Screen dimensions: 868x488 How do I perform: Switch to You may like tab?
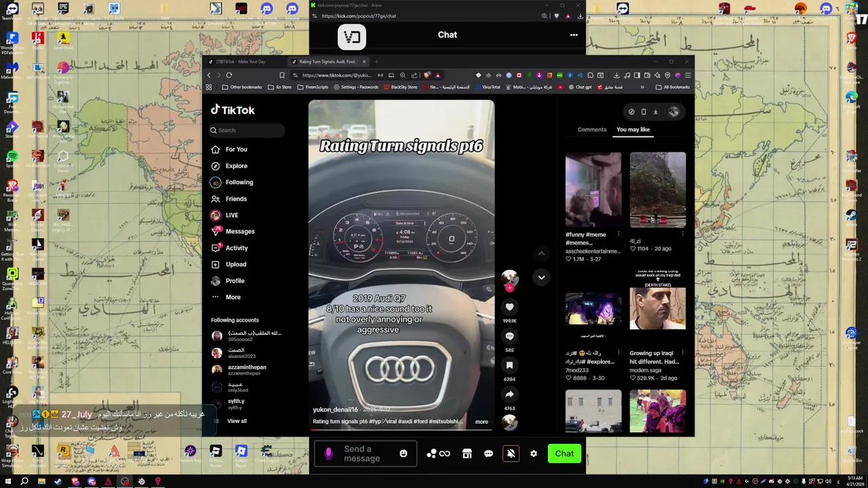click(x=633, y=129)
